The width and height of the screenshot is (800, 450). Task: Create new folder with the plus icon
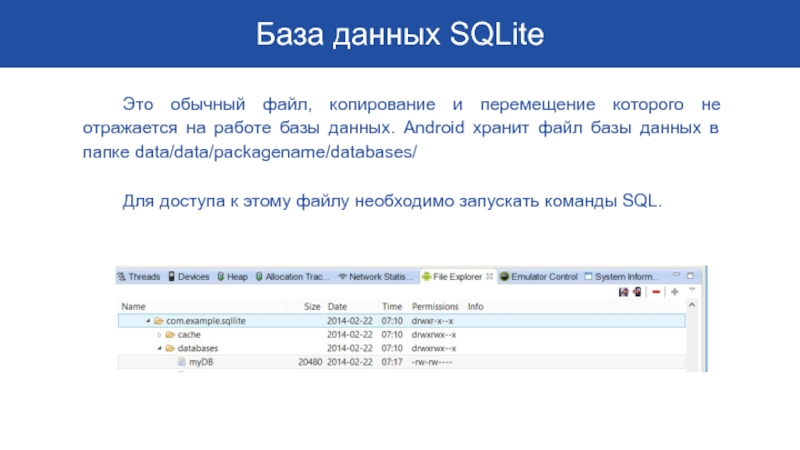click(x=674, y=292)
